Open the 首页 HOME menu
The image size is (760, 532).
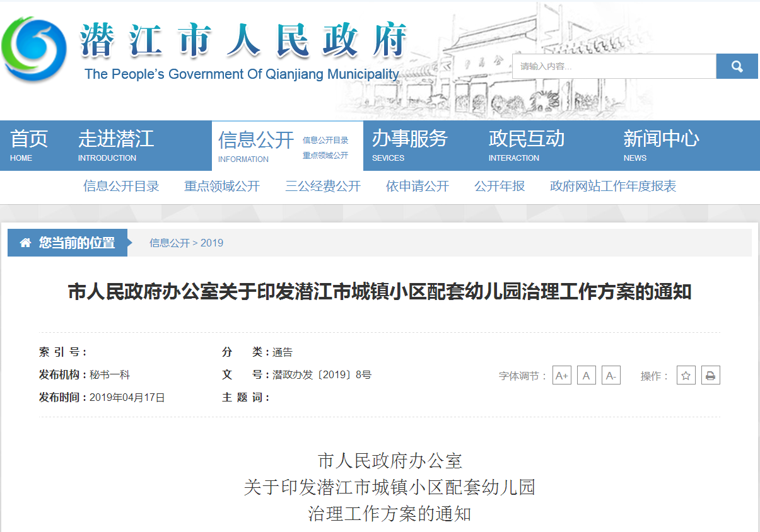coord(29,145)
